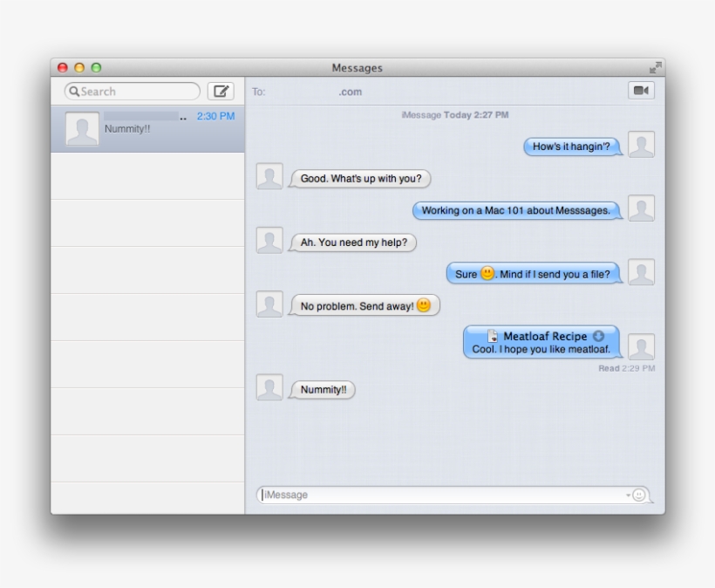
Task: Click "Ah. You need my help?" bubble
Action: tap(353, 243)
